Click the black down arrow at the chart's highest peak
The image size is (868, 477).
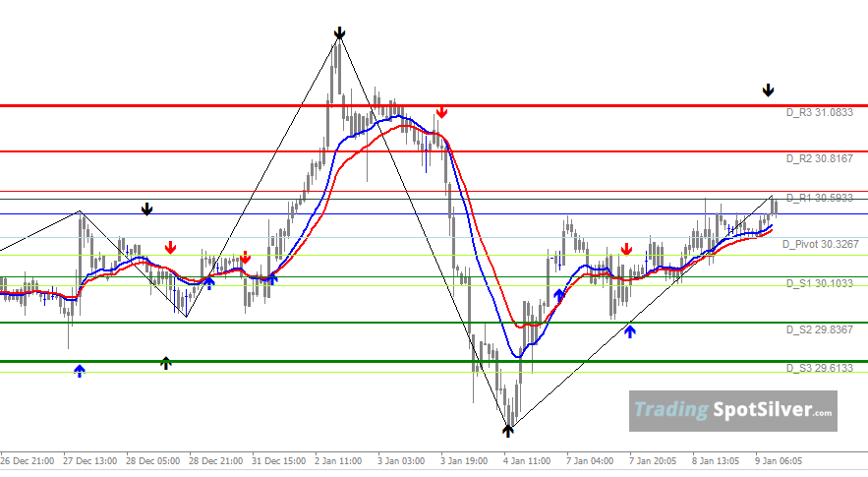(339, 33)
